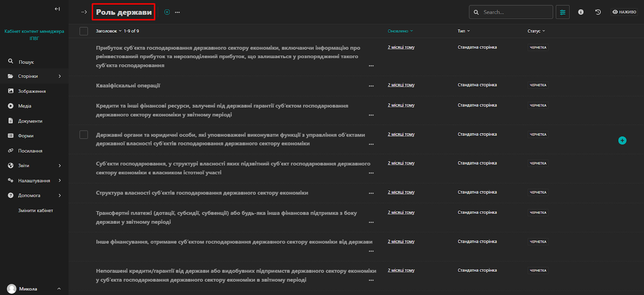Click the НАЖИВО live view button
Image resolution: width=644 pixels, height=295 pixels.
(624, 12)
